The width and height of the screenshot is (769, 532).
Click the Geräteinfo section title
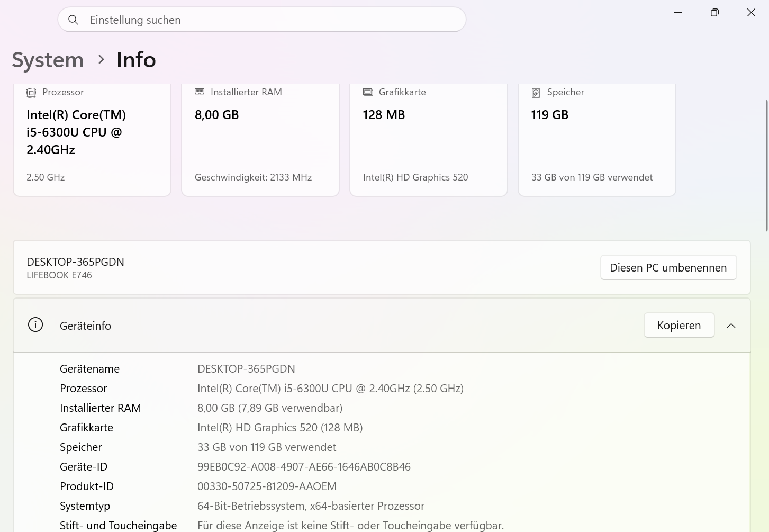[85, 326]
